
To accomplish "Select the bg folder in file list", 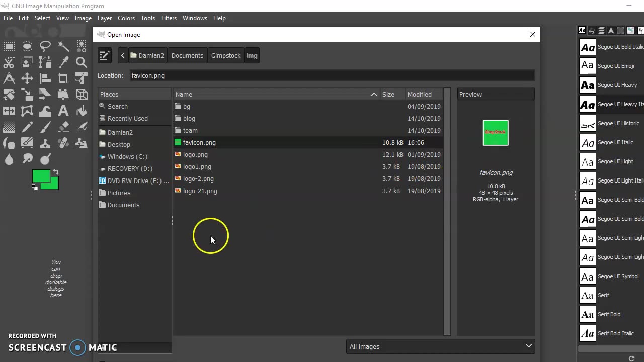I will pos(308,106).
